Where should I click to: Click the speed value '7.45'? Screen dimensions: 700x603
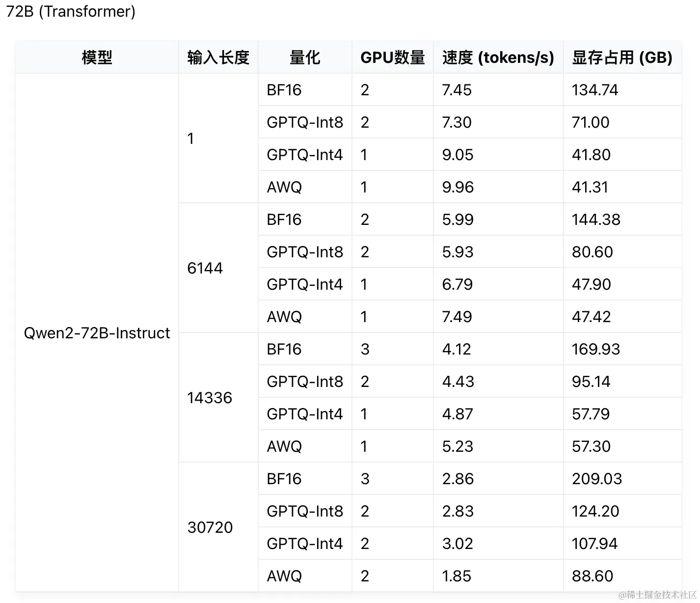click(457, 90)
